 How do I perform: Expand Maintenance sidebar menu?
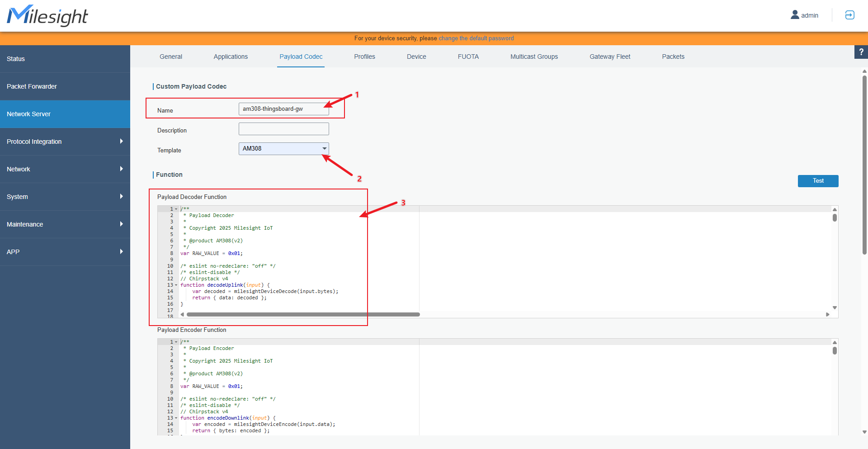coord(65,224)
